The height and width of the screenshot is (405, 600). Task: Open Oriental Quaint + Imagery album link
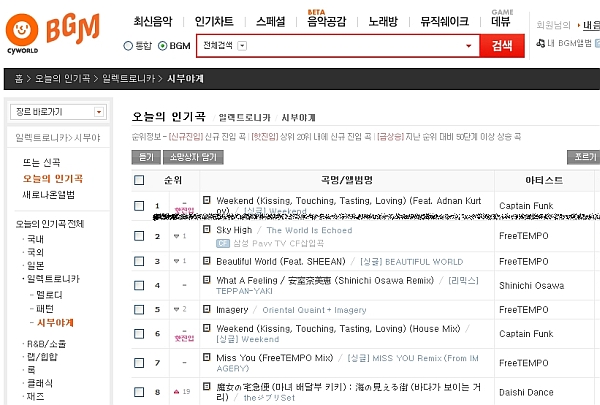pyautogui.click(x=314, y=310)
